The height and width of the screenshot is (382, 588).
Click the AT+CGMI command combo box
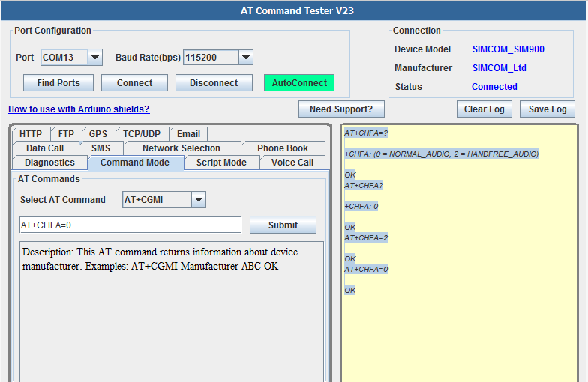(163, 200)
